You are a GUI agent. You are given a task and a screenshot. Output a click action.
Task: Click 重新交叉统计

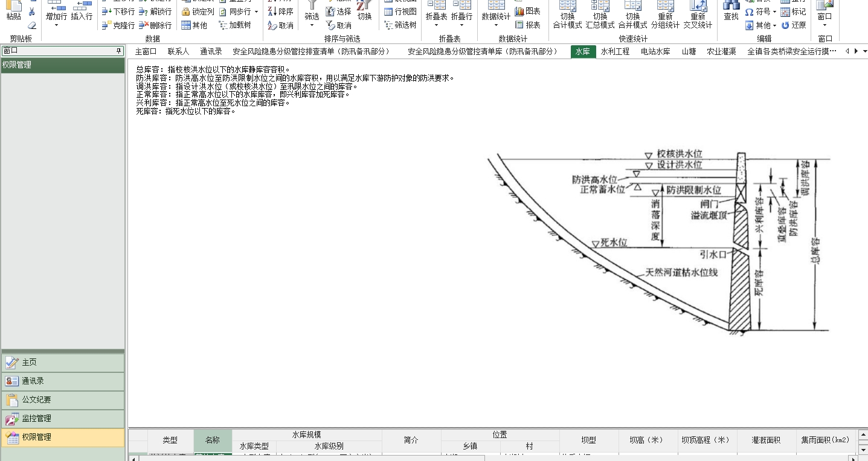point(698,15)
